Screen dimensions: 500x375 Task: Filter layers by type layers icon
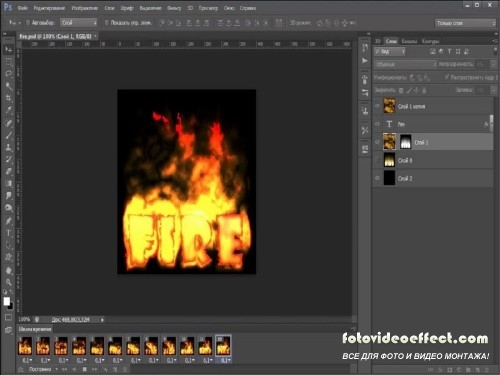[x=449, y=51]
